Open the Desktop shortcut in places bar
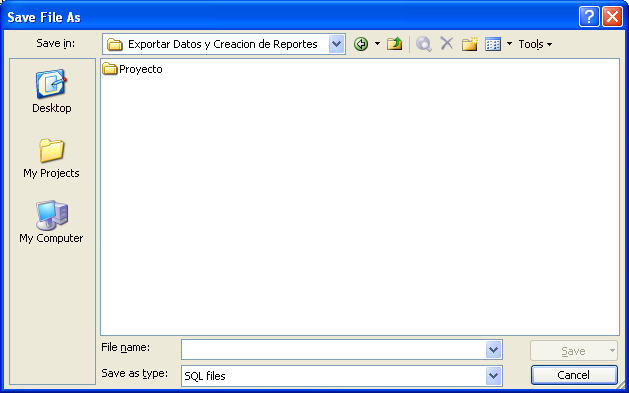The image size is (629, 393). (52, 91)
